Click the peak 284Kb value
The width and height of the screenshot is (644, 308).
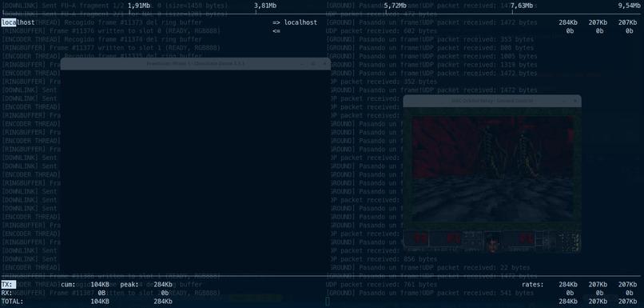click(x=163, y=284)
